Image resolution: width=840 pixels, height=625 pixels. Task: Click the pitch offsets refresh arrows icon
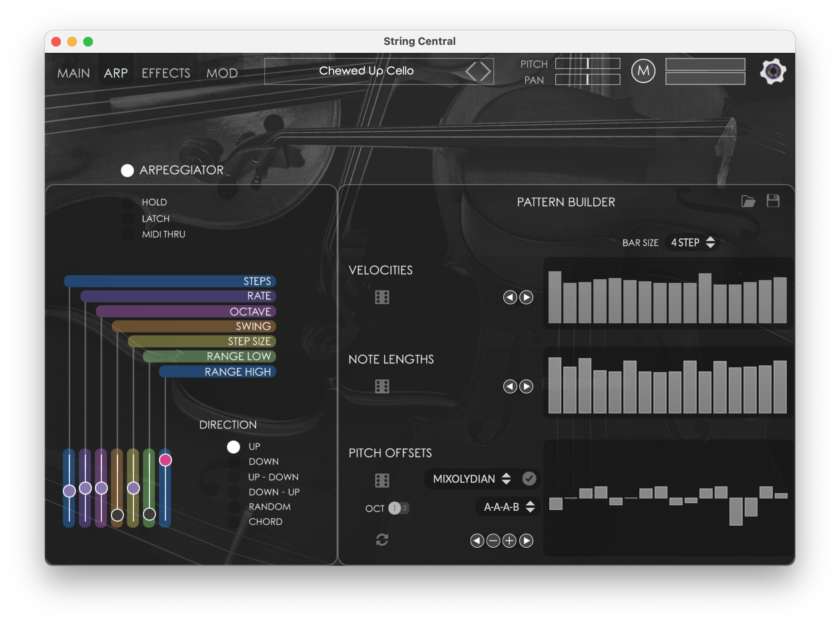[x=382, y=540]
